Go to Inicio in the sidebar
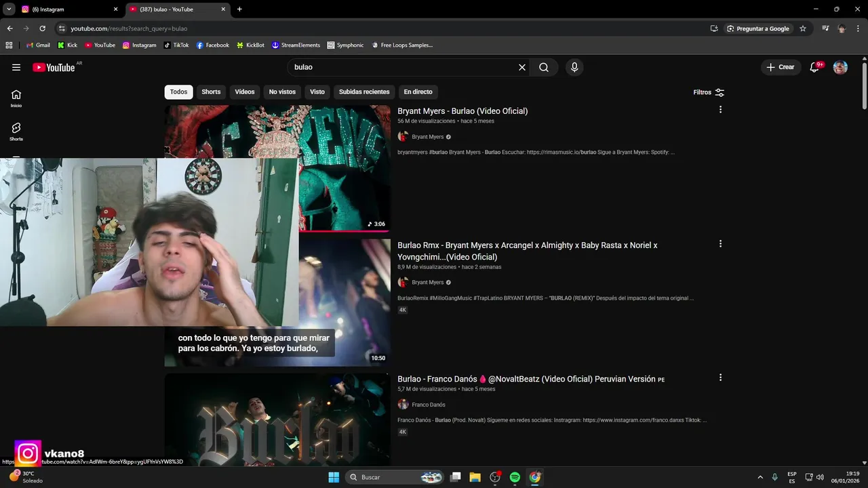Viewport: 868px width, 488px height. [x=16, y=98]
